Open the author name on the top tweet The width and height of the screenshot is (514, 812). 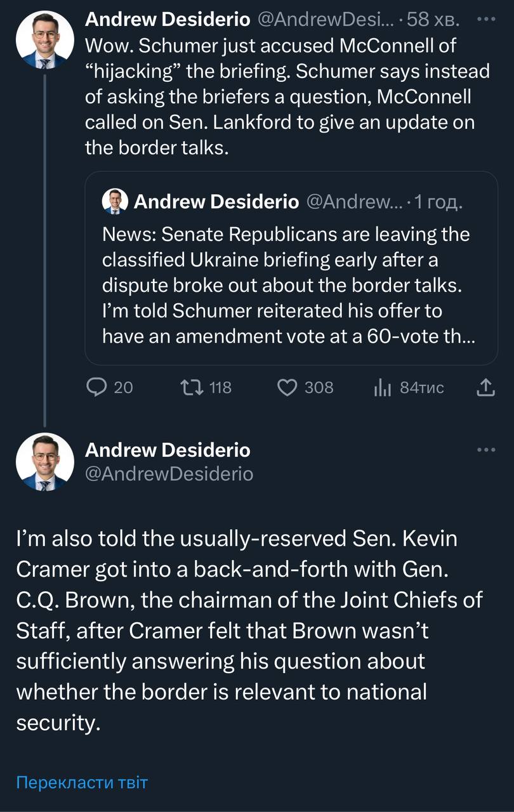click(x=168, y=20)
